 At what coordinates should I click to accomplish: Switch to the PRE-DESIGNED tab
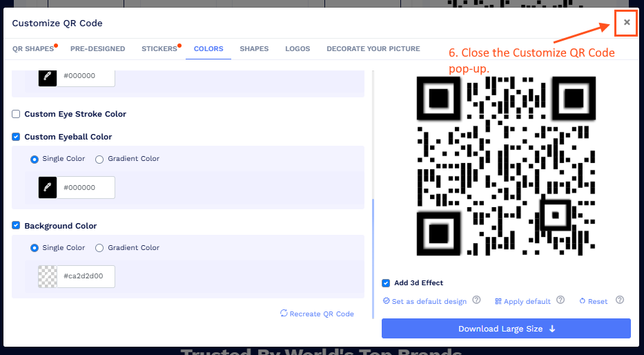pyautogui.click(x=98, y=48)
